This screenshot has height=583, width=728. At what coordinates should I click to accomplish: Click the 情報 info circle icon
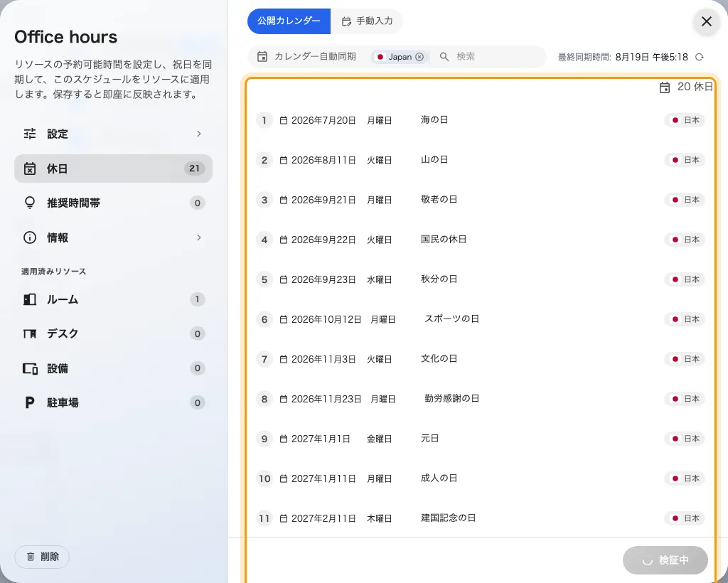click(x=30, y=237)
